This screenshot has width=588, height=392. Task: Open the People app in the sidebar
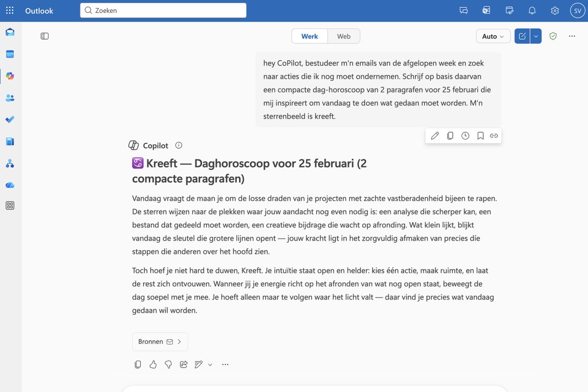point(10,97)
